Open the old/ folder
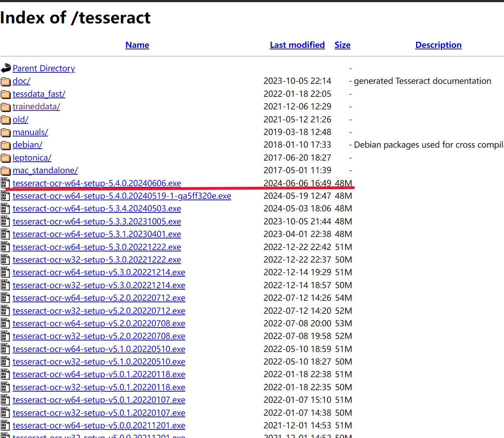This screenshot has width=504, height=438. pos(20,119)
